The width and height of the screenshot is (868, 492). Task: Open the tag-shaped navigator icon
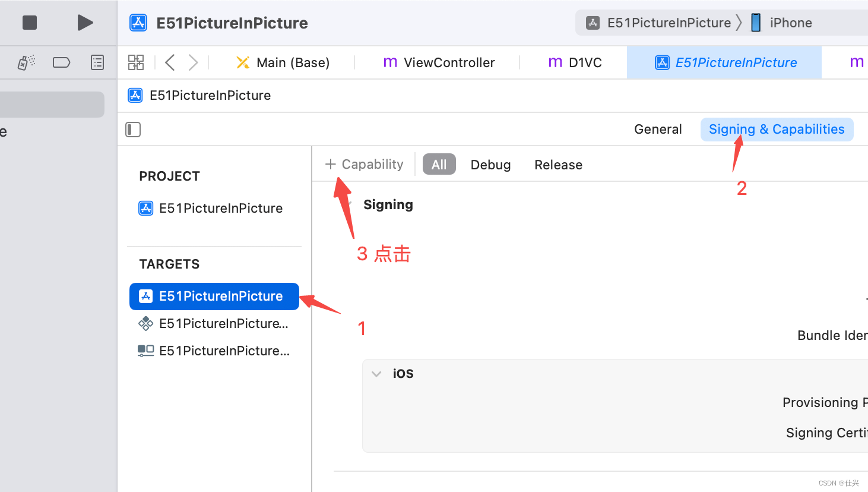pyautogui.click(x=61, y=62)
